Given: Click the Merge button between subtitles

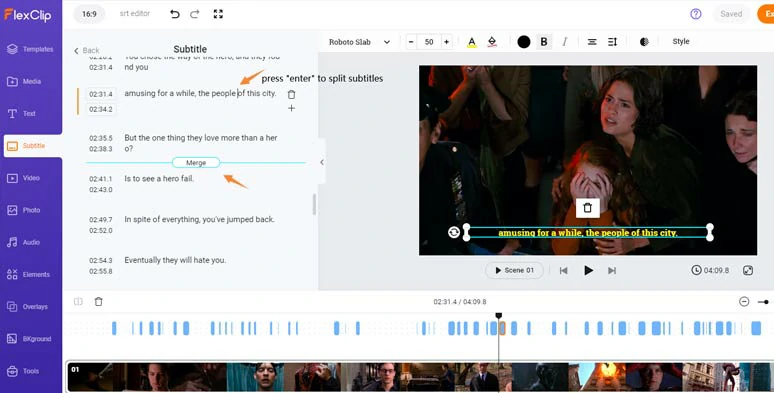Looking at the screenshot, I should tap(196, 162).
